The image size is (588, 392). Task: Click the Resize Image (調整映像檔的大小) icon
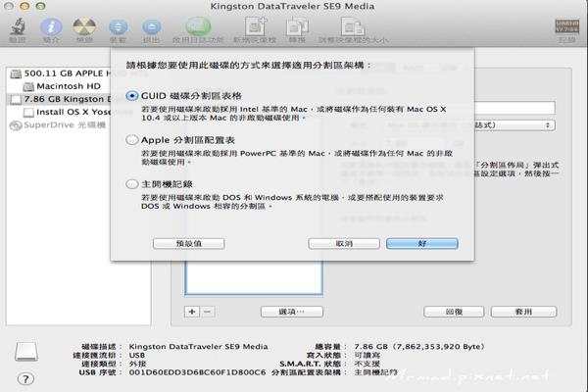pyautogui.click(x=353, y=26)
